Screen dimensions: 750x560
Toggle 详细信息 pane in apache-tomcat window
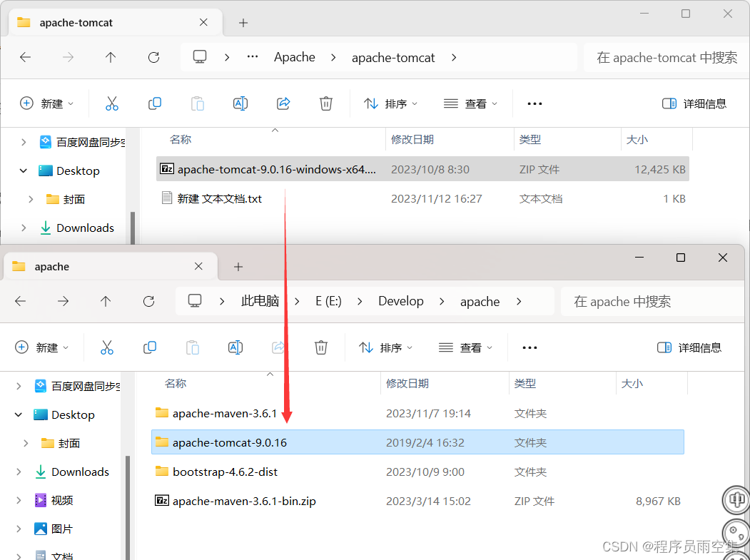694,103
